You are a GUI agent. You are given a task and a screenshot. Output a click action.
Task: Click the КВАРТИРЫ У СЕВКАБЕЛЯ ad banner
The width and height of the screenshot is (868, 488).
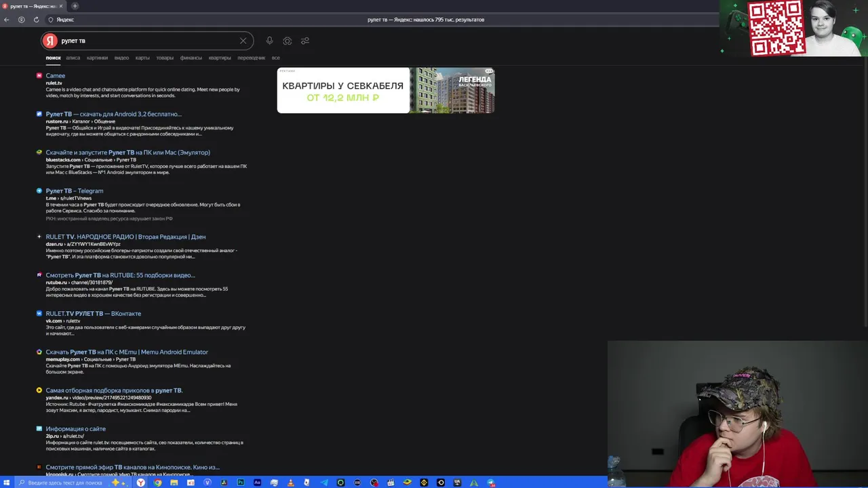343,90
